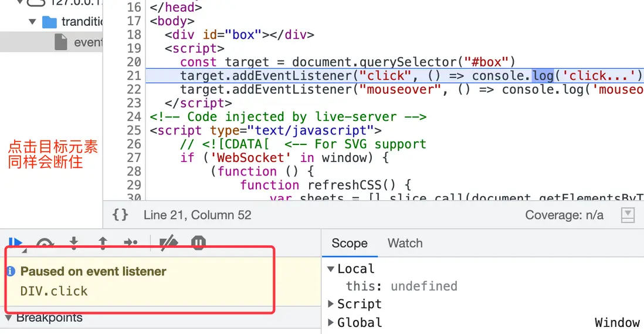The height and width of the screenshot is (334, 644).
Task: Toggle Pause on exceptions button
Action: [x=198, y=243]
